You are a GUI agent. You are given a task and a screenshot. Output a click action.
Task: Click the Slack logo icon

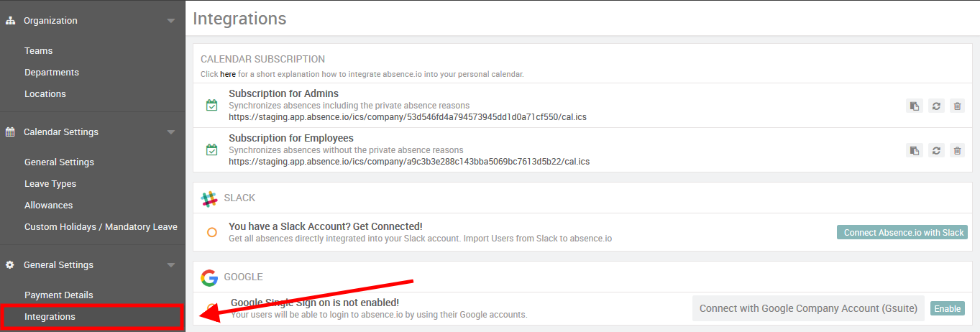tap(209, 199)
